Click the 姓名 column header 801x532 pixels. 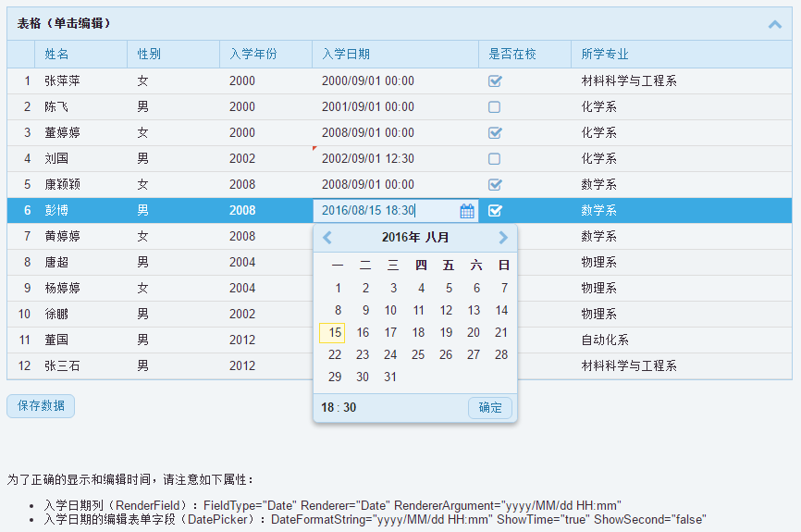click(57, 55)
